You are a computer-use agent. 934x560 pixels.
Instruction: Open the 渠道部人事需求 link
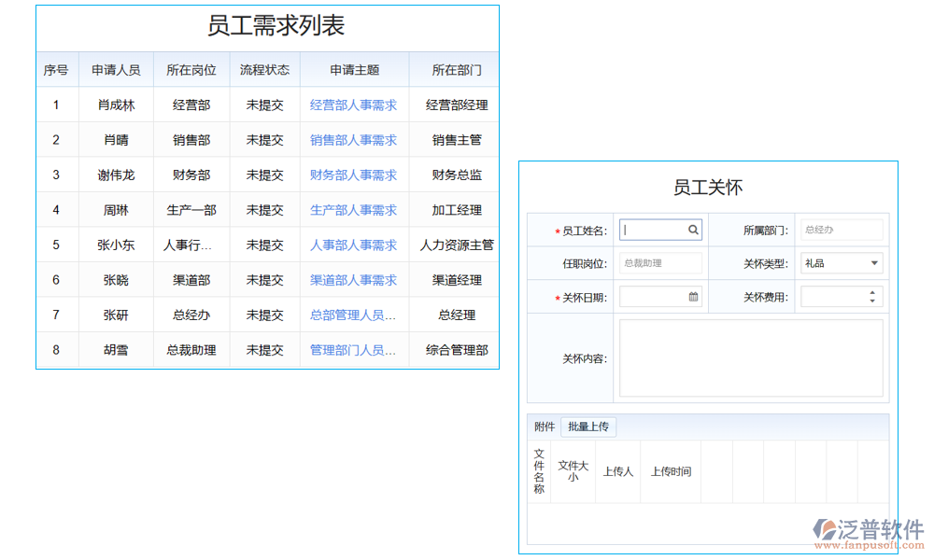point(355,279)
